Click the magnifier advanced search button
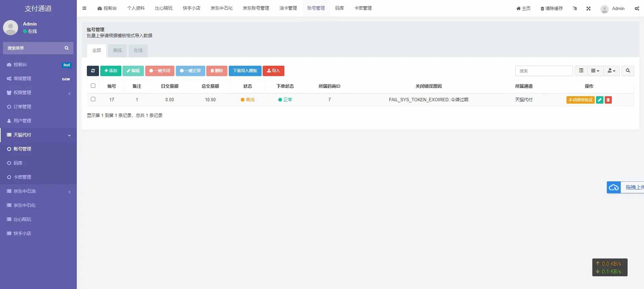The width and height of the screenshot is (644, 289). pos(628,71)
